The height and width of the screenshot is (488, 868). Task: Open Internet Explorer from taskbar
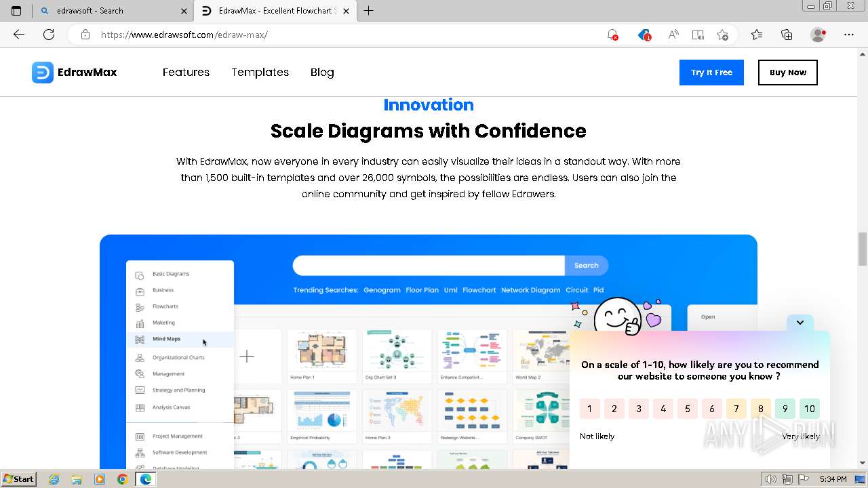(54, 479)
